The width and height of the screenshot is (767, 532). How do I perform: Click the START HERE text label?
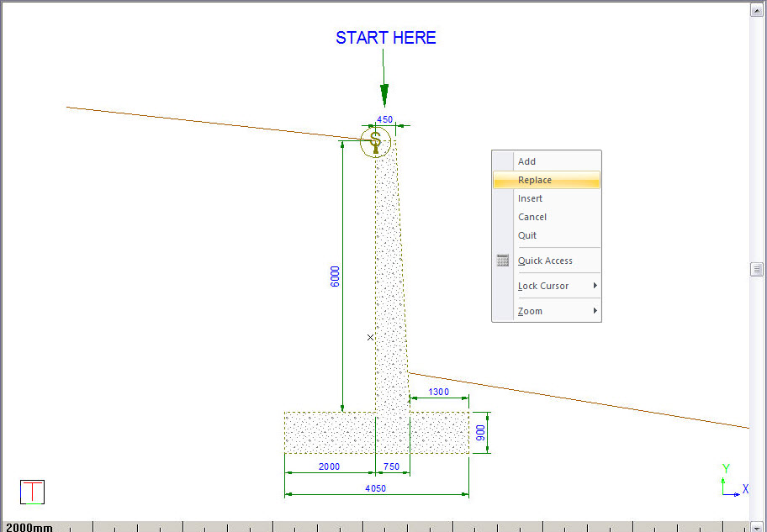pos(386,38)
